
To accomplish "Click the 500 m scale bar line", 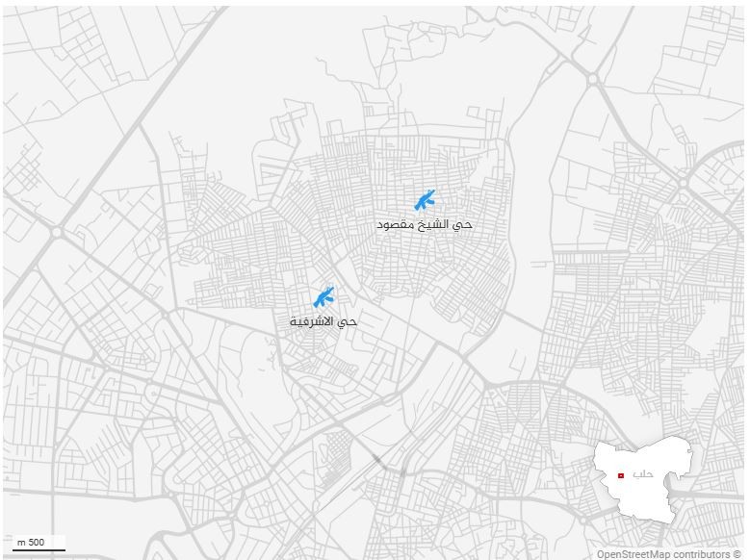I will tap(39, 550).
